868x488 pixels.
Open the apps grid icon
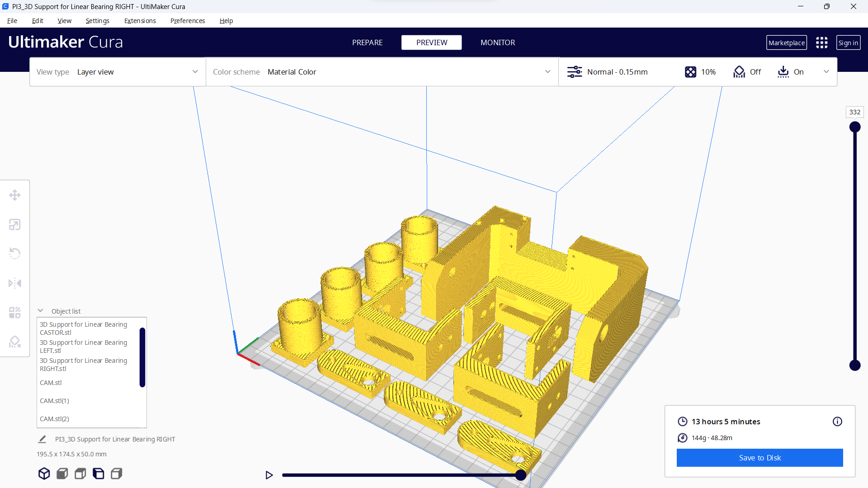click(x=821, y=43)
